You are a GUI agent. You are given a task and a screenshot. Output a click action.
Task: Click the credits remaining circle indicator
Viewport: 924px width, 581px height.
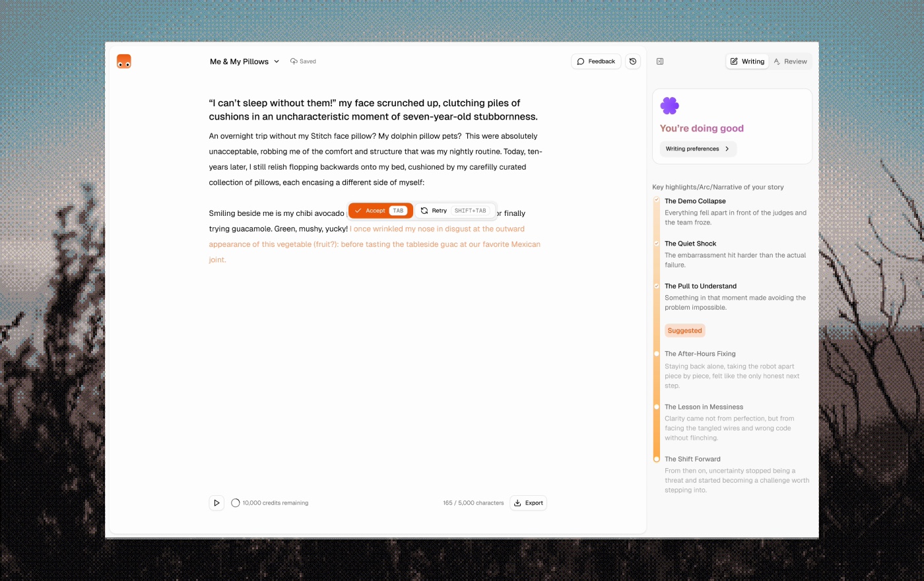(236, 503)
